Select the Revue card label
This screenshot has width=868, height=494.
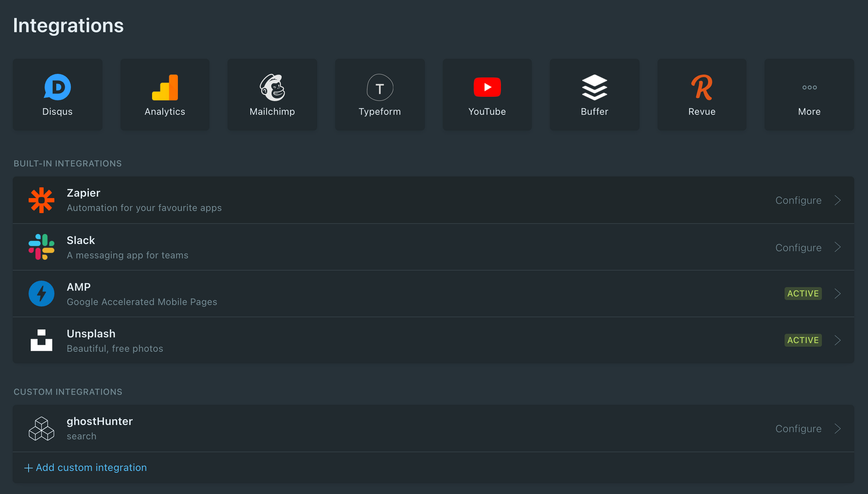coord(702,112)
